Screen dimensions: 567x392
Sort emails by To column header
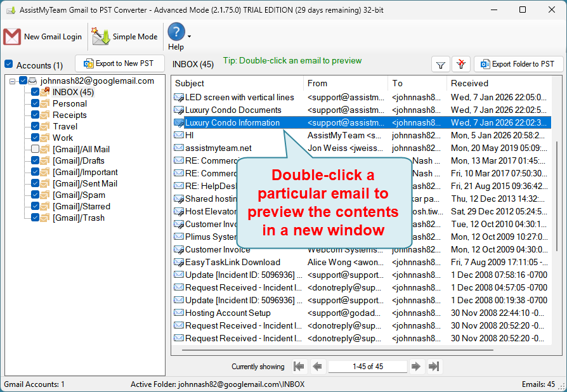click(417, 84)
